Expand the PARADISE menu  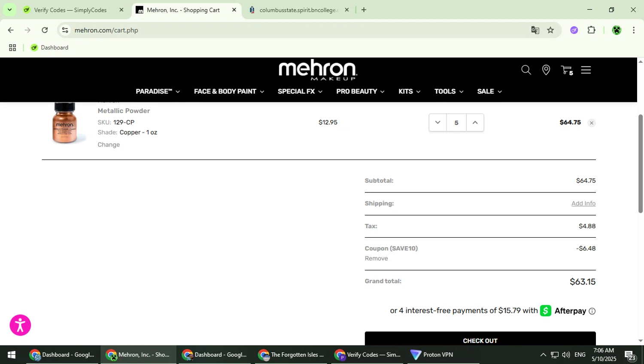[x=158, y=92]
